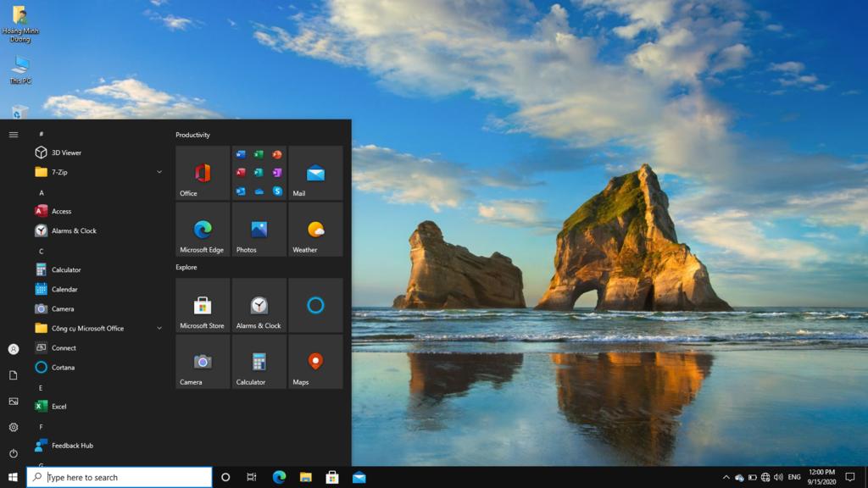
Task: Open the Maps tile
Action: click(x=315, y=362)
